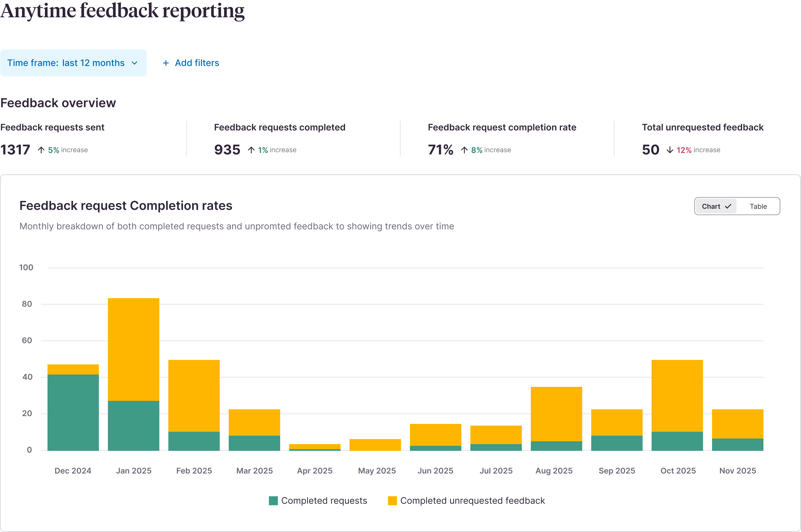Image resolution: width=801 pixels, height=532 pixels.
Task: Click the Dec 2024 green bar segment
Action: [x=73, y=412]
